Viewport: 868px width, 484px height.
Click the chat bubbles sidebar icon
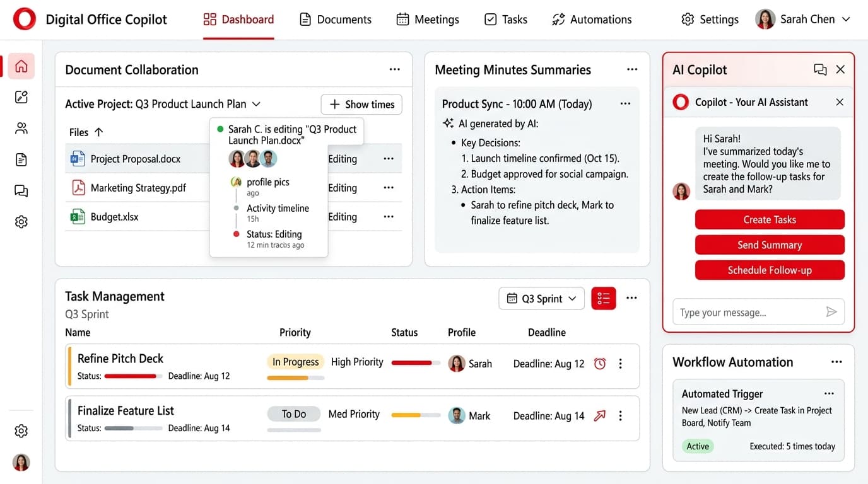click(21, 191)
